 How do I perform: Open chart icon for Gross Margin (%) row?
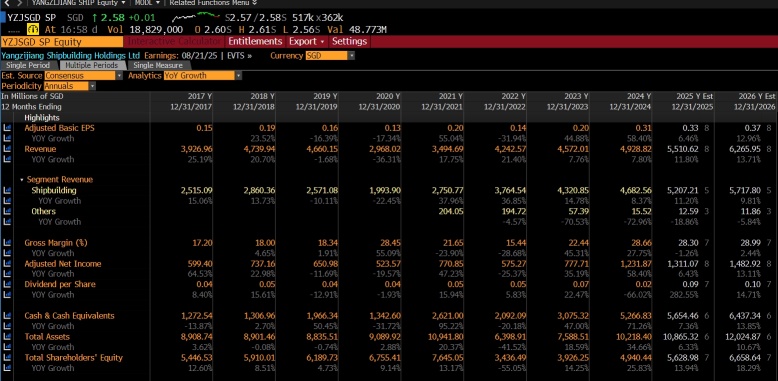coord(7,243)
